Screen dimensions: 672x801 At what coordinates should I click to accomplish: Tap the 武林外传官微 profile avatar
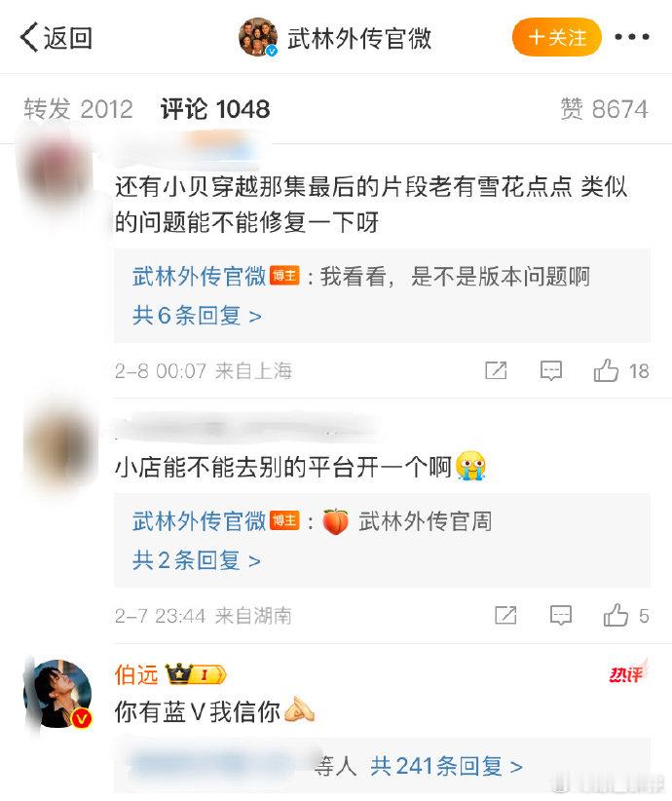coord(258,37)
